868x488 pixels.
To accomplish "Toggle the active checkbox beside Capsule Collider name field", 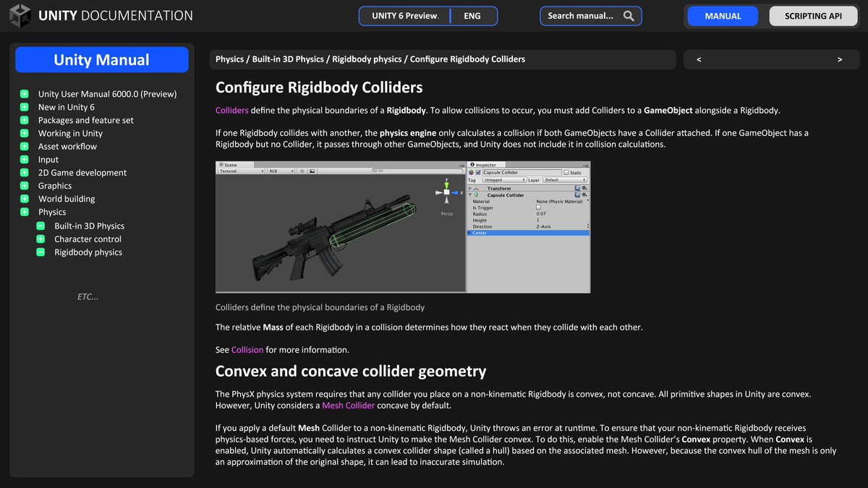I will click(478, 173).
